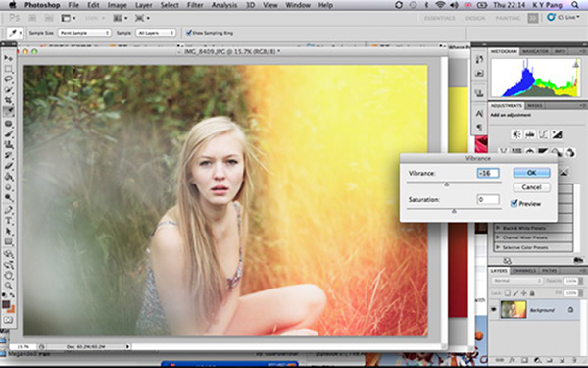This screenshot has height=368, width=588.
Task: Uncheck Show Sampling Ring option
Action: click(189, 33)
